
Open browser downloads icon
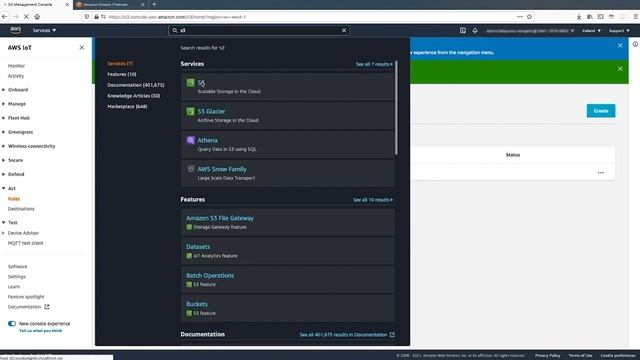point(579,17)
